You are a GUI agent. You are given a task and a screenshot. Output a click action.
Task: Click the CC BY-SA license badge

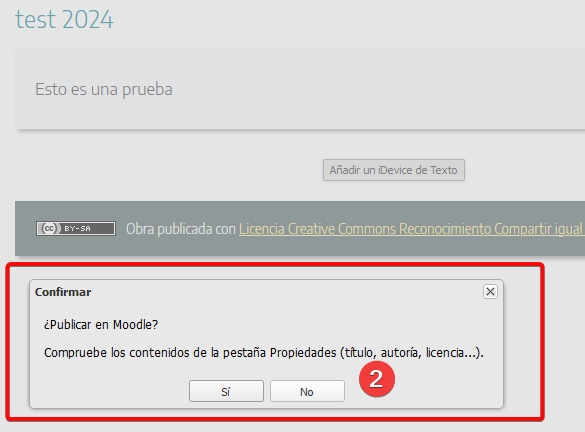pos(76,228)
